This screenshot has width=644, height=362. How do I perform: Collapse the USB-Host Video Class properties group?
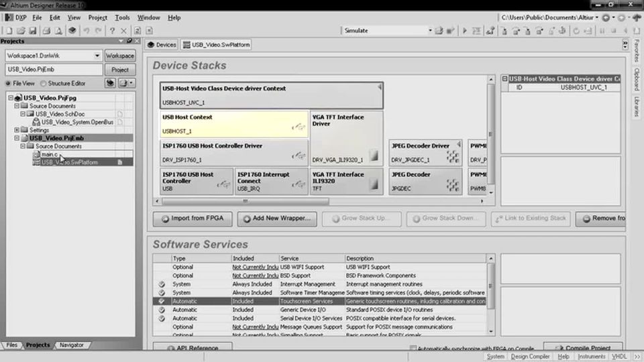tap(504, 79)
